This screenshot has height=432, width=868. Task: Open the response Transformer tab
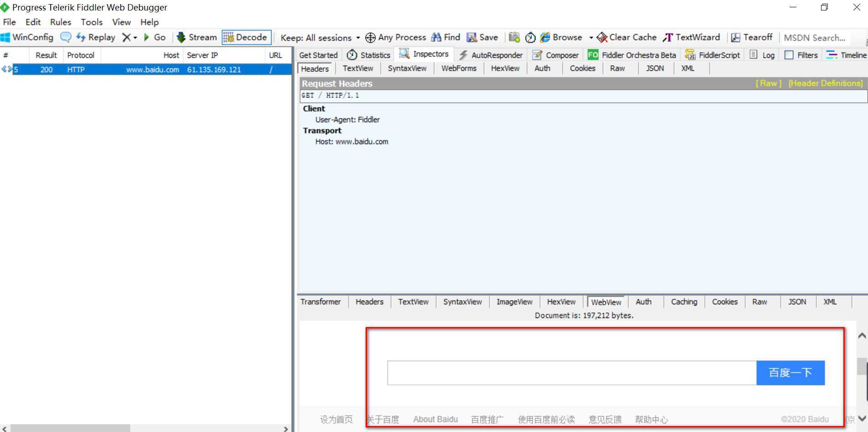tap(320, 302)
